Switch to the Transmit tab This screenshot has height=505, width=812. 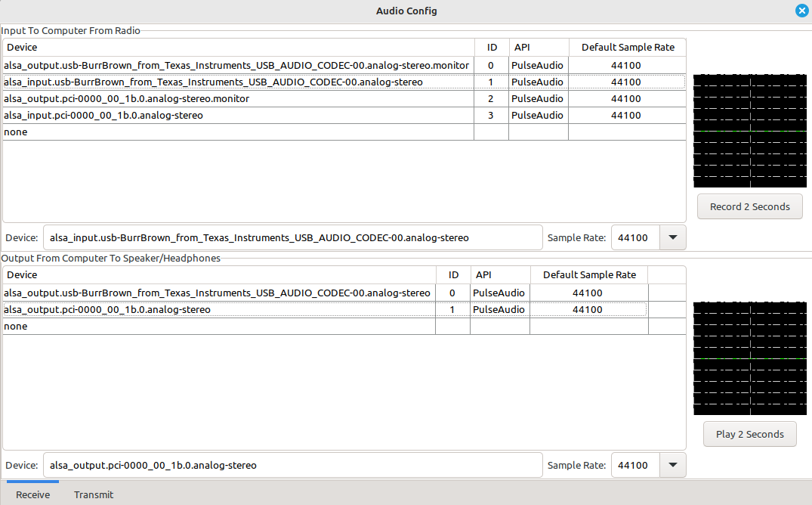94,494
